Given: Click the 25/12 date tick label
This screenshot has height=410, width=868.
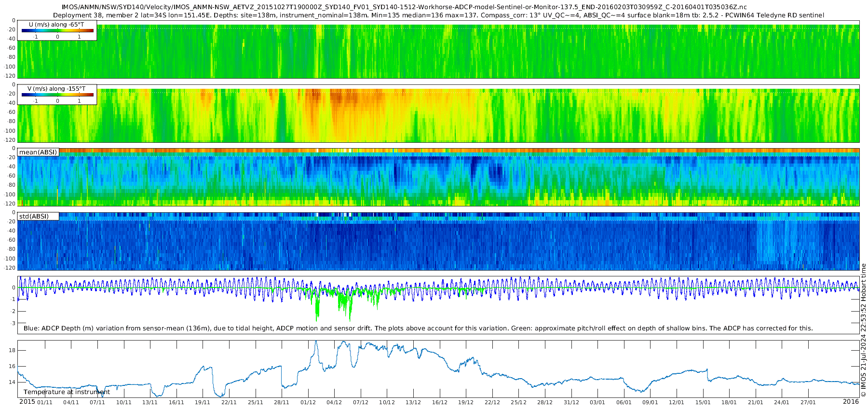Looking at the screenshot, I should pyautogui.click(x=518, y=402).
